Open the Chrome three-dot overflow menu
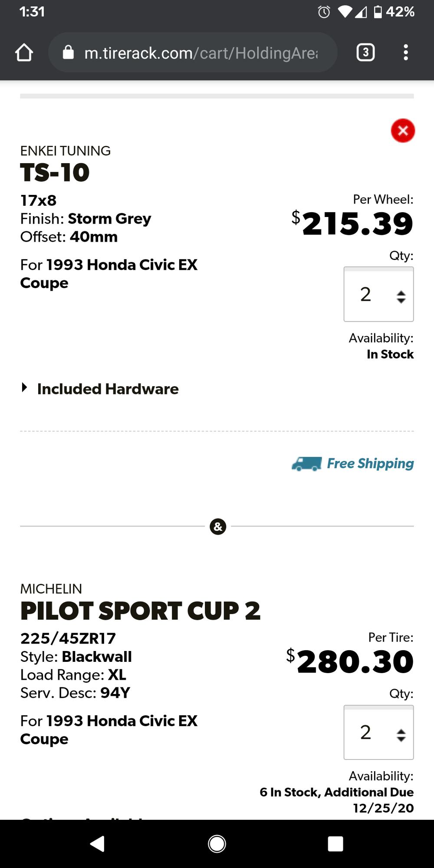 pyautogui.click(x=406, y=53)
